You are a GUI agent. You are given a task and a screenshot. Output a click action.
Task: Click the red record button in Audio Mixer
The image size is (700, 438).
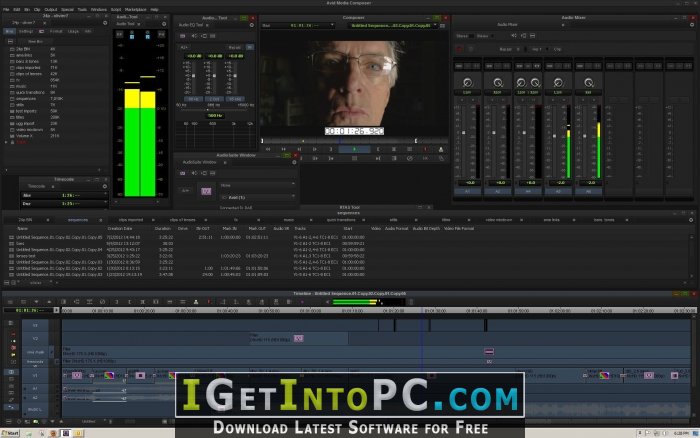point(459,49)
